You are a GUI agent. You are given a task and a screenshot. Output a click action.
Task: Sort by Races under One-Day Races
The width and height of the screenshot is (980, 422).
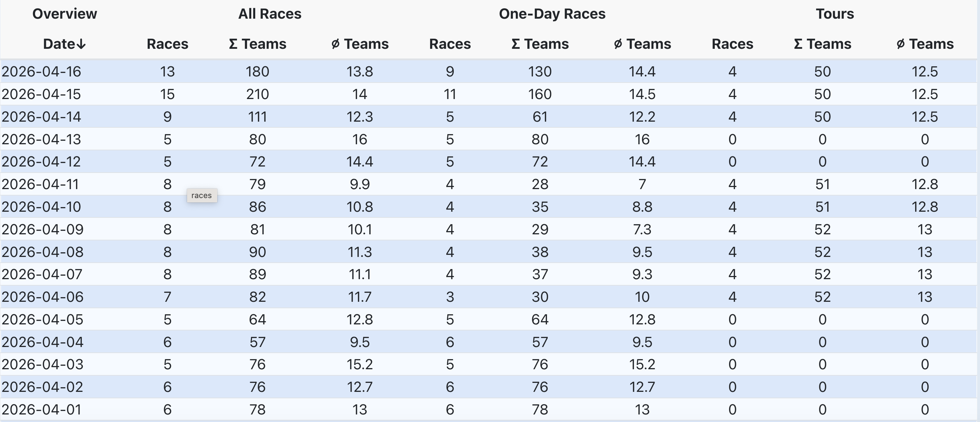point(449,44)
